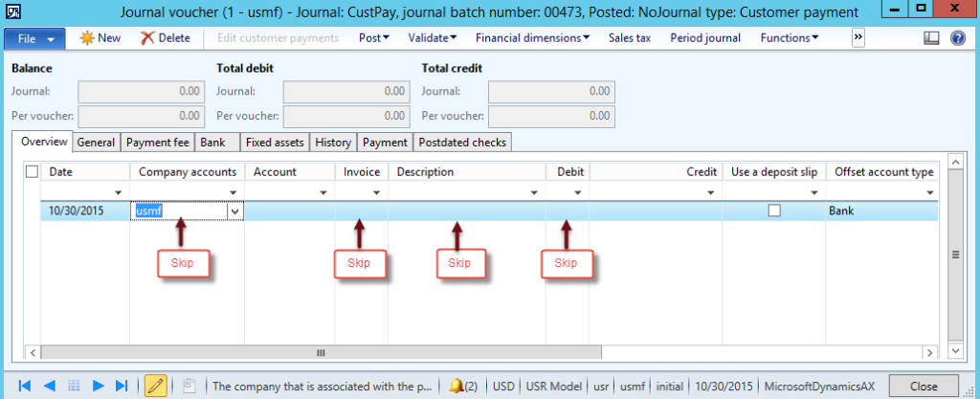Click the Company accounts column header
This screenshot has width=980, height=399.
tap(187, 171)
